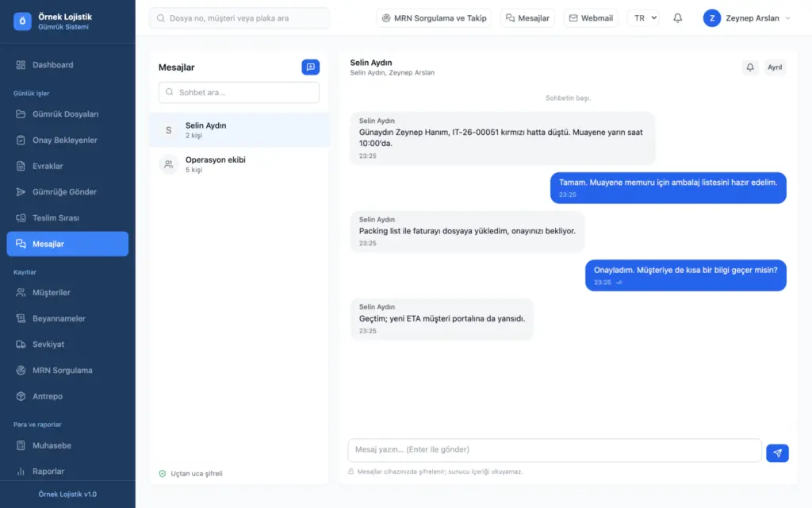
Task: Open Müşteriler records
Action: click(x=67, y=292)
